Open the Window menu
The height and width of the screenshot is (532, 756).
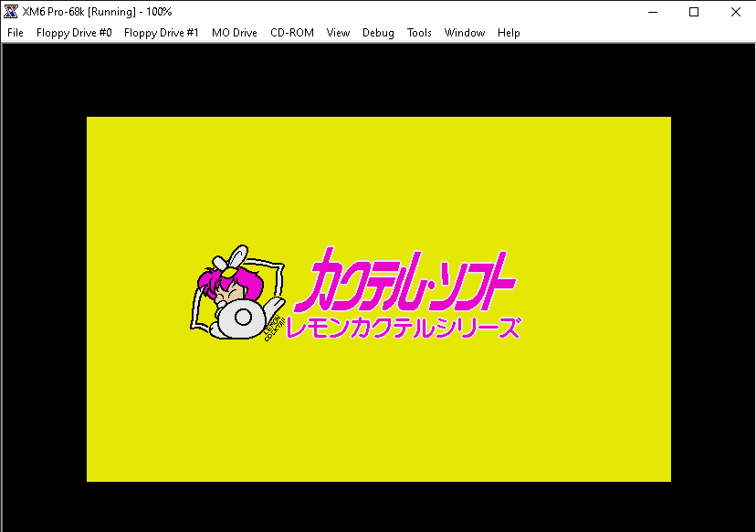point(465,33)
